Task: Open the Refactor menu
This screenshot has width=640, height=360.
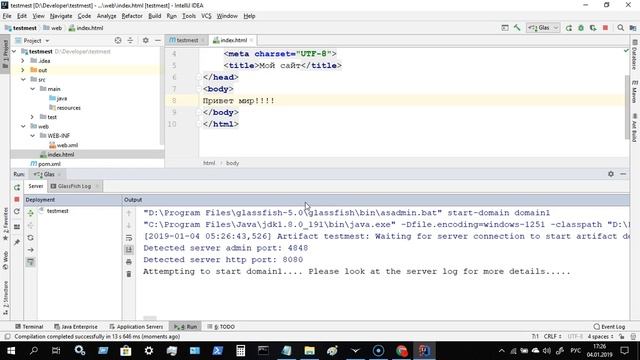Action: coord(132,16)
